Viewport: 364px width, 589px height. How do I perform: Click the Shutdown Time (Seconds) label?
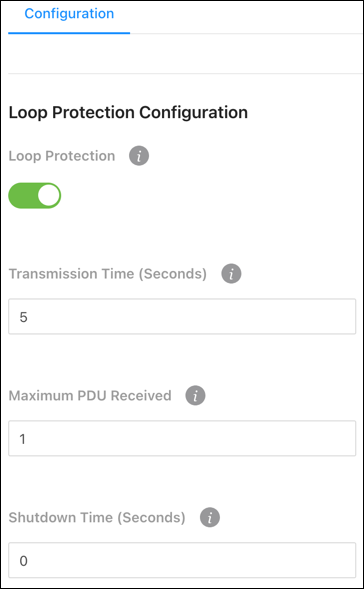97,517
